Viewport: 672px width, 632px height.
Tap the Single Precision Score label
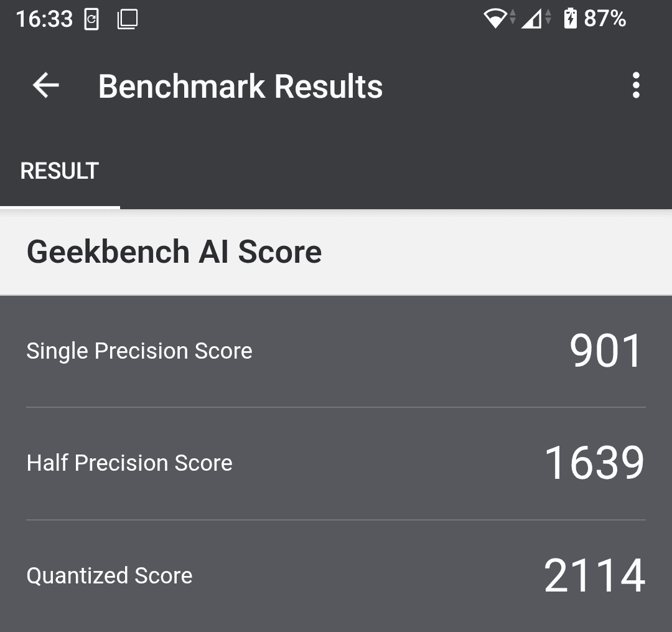tap(138, 351)
